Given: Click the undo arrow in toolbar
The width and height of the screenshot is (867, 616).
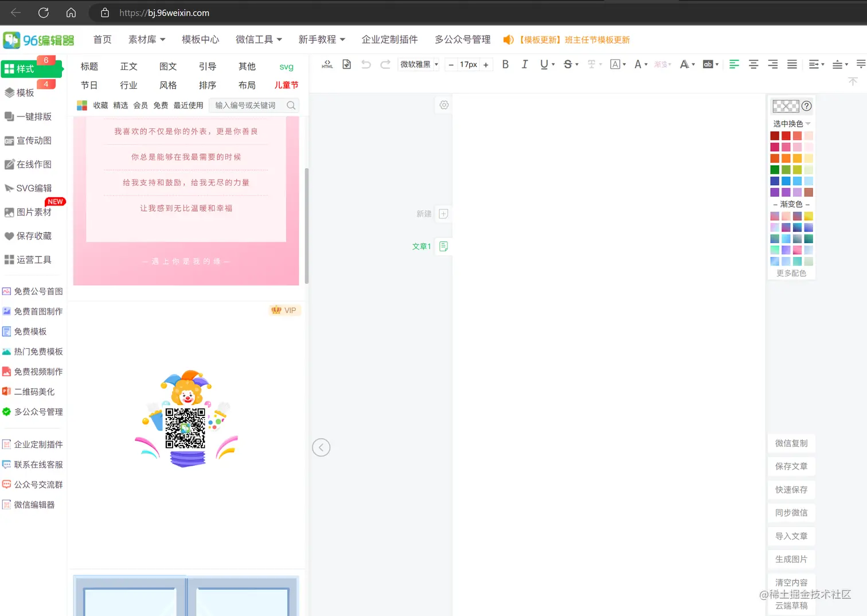Looking at the screenshot, I should (x=366, y=64).
